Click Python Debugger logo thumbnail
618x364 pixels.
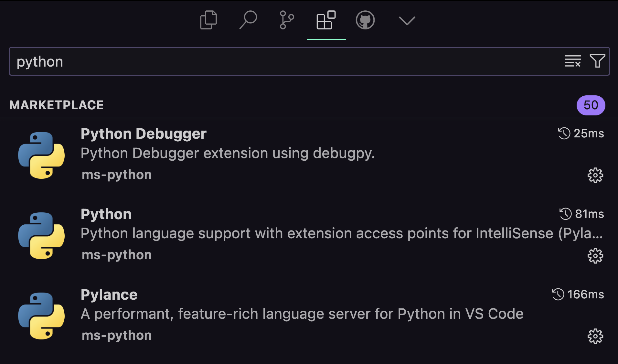[41, 155]
